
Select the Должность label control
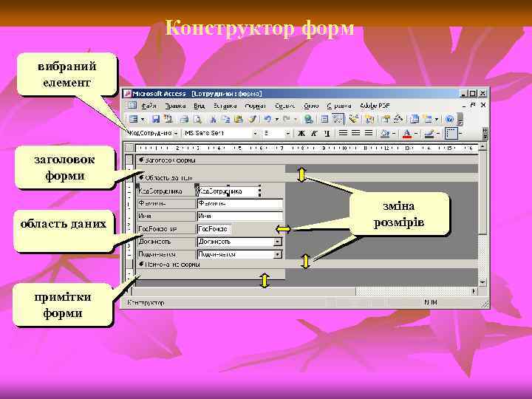pyautogui.click(x=166, y=242)
